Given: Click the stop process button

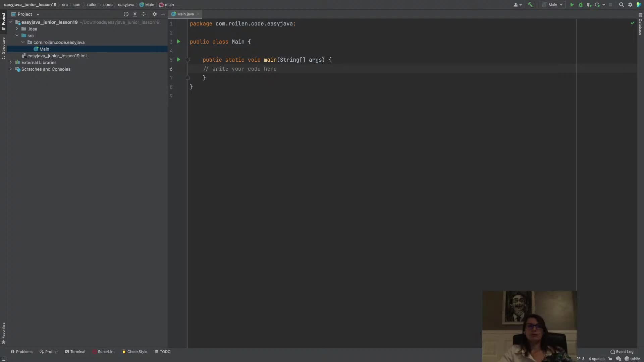Looking at the screenshot, I should coord(610,5).
